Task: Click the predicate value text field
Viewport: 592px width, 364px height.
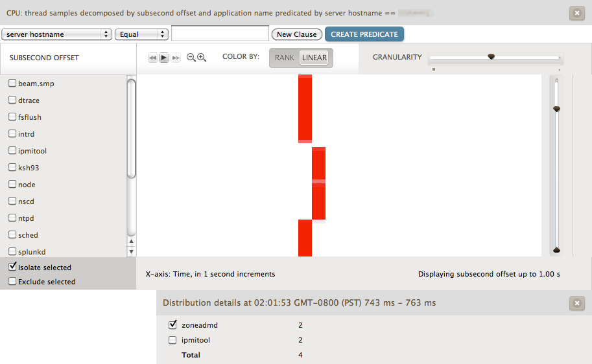Action: pyautogui.click(x=220, y=34)
